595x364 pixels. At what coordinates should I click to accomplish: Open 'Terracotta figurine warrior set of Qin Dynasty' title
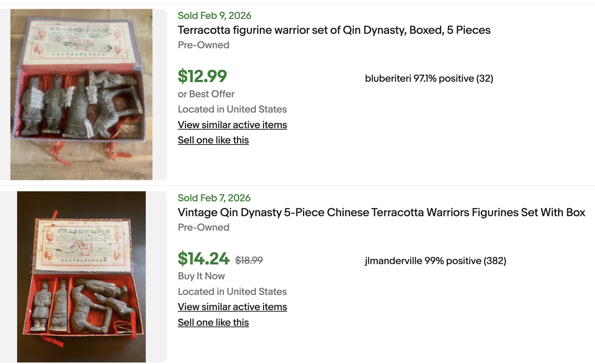point(334,30)
